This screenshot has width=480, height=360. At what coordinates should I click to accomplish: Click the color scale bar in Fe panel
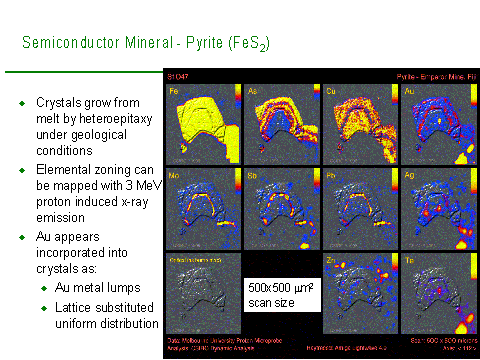[238, 96]
